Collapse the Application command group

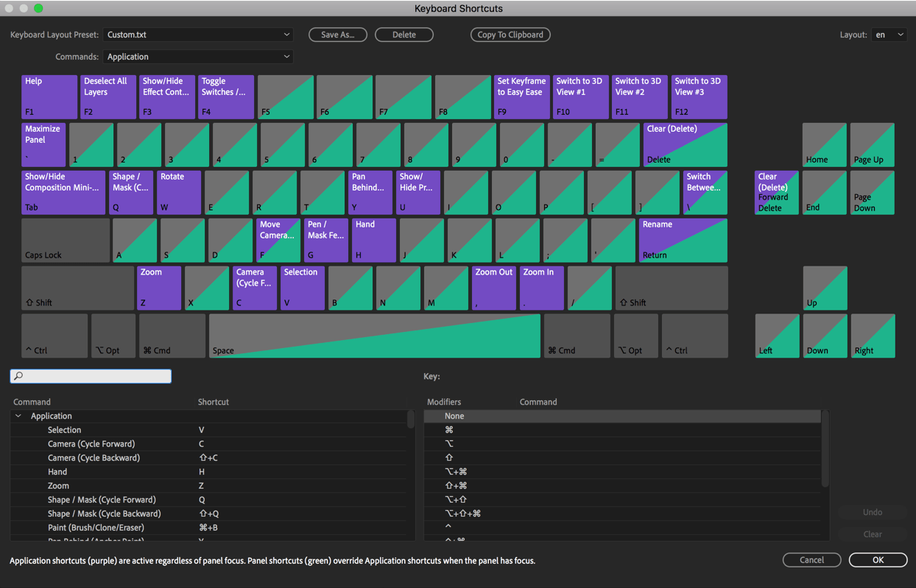click(x=18, y=417)
